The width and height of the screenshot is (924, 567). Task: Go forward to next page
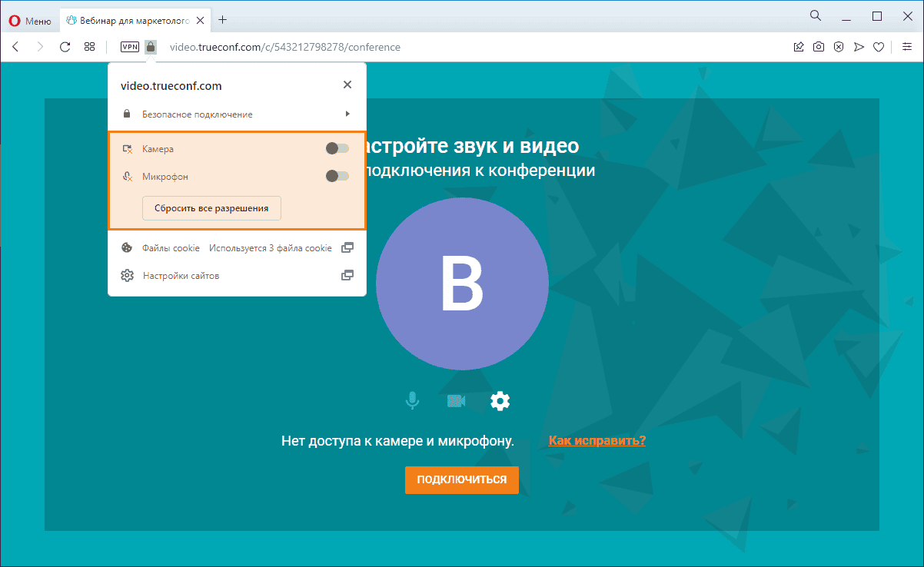coord(40,47)
